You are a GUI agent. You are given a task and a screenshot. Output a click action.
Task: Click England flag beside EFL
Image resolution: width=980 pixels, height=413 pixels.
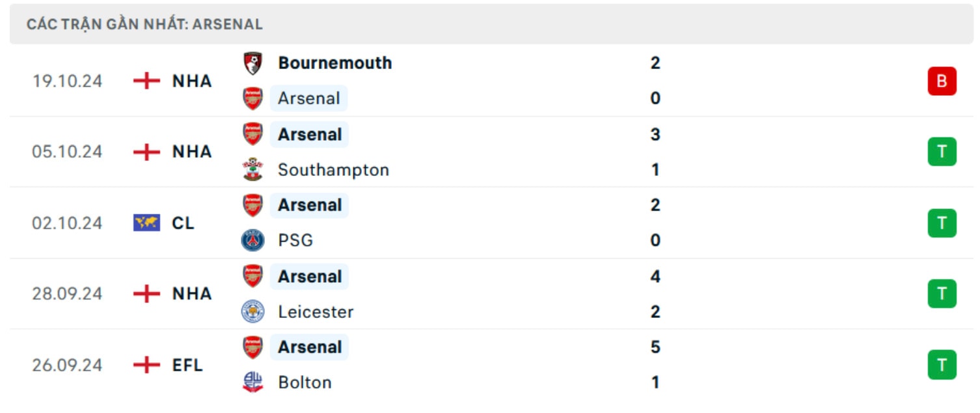pos(146,365)
